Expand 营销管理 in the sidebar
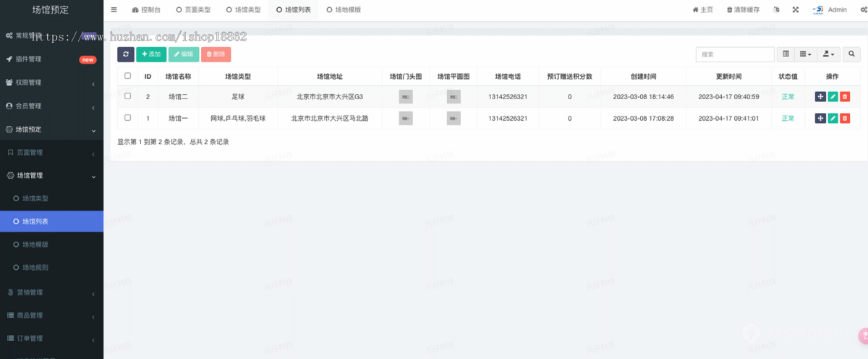The image size is (868, 359). tap(51, 292)
